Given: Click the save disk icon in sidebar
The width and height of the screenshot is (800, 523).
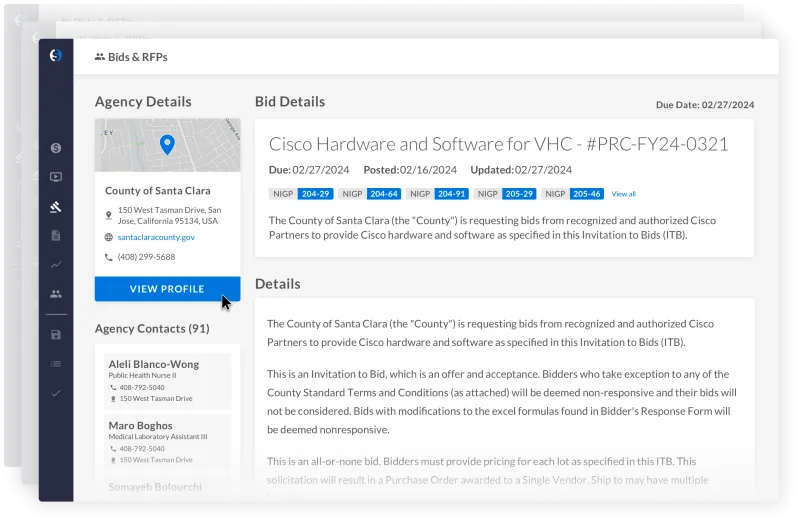Looking at the screenshot, I should (x=56, y=334).
